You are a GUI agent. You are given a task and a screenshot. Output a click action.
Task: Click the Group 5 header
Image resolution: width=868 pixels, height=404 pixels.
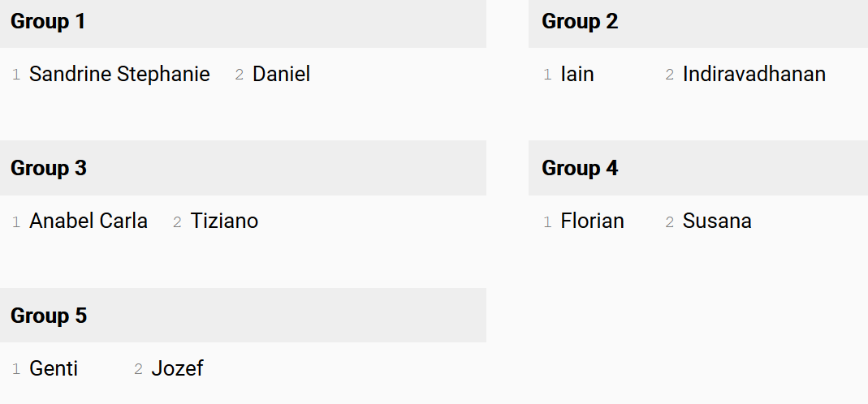click(49, 316)
